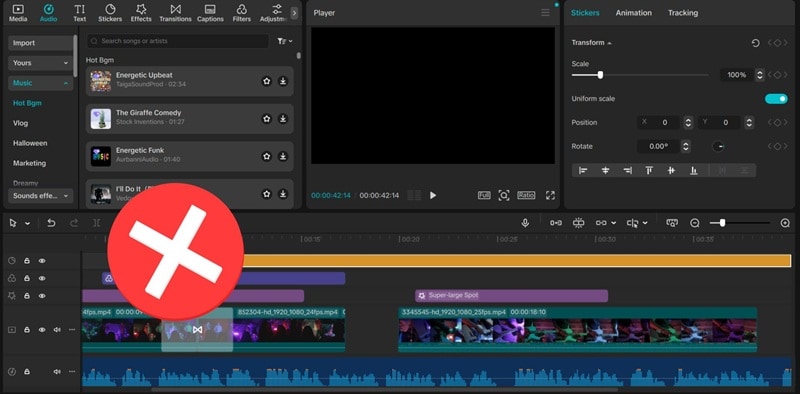Select the Vlog music category
This screenshot has width=800, height=394.
[x=20, y=123]
